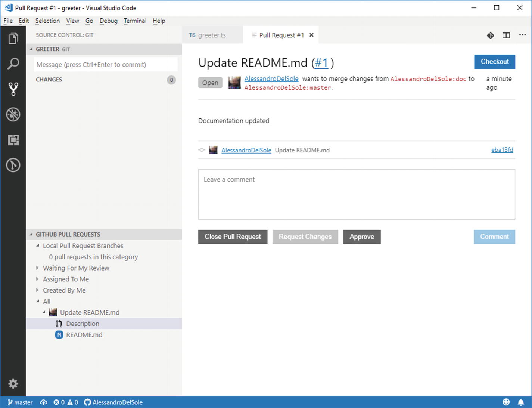Focus the commit message input box
The image size is (532, 408).
(106, 64)
